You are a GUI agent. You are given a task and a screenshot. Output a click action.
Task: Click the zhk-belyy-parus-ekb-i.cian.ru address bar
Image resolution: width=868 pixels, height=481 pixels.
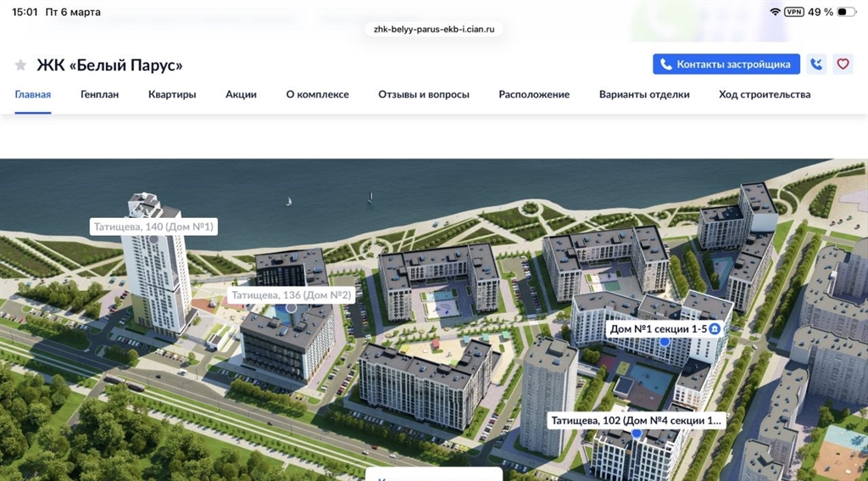434,29
